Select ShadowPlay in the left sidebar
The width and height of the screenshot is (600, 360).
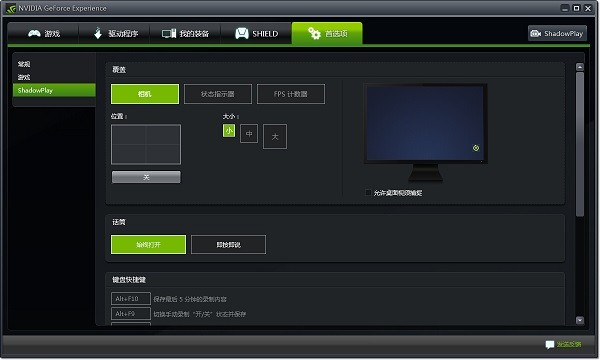[x=54, y=90]
